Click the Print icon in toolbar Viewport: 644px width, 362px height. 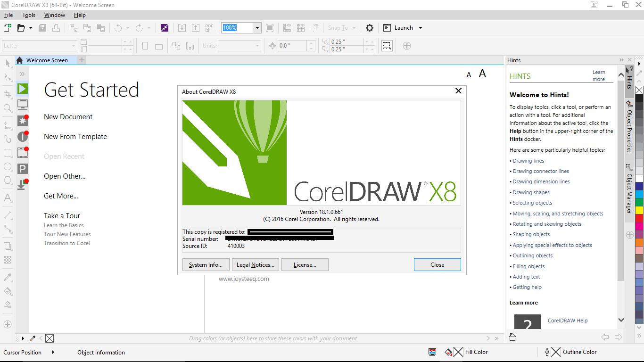coord(56,28)
